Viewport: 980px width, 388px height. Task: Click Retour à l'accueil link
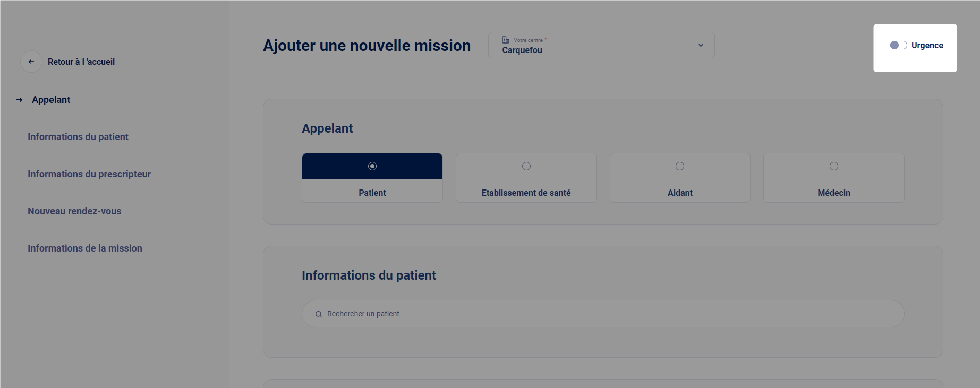coord(81,62)
